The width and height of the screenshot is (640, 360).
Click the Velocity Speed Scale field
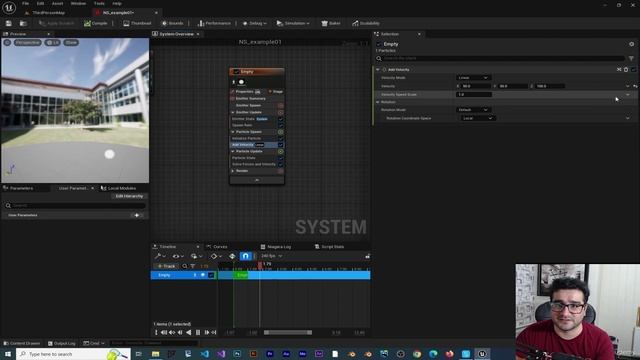pos(473,94)
